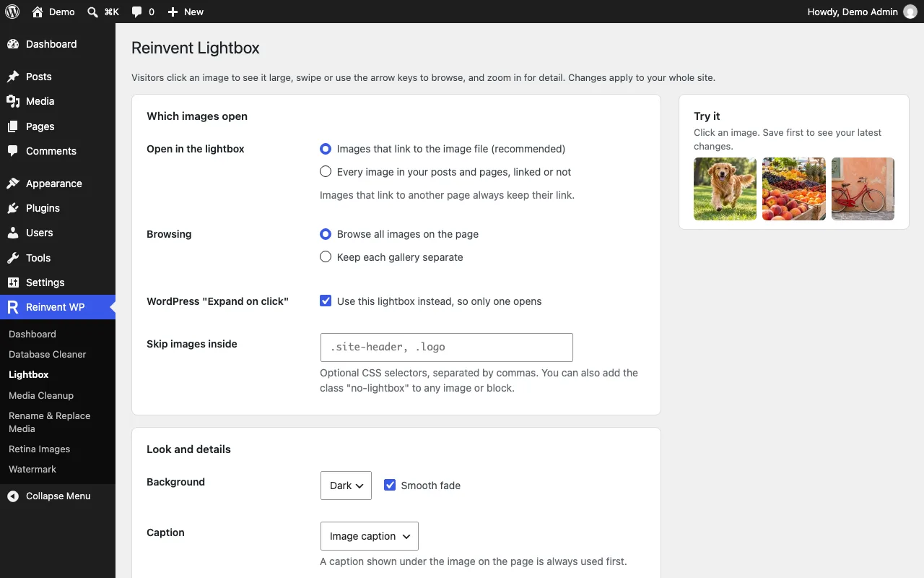Select Every image in your posts and pages
924x578 pixels.
coord(326,172)
